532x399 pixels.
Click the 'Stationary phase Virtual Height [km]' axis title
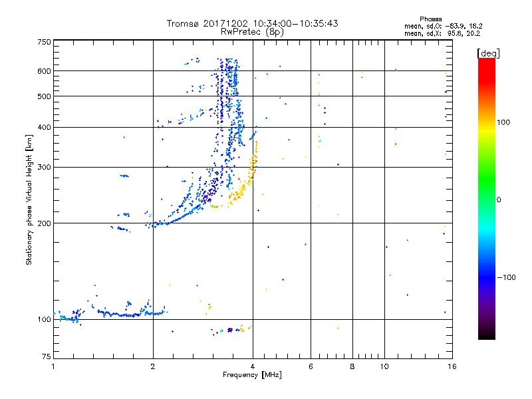click(x=29, y=199)
